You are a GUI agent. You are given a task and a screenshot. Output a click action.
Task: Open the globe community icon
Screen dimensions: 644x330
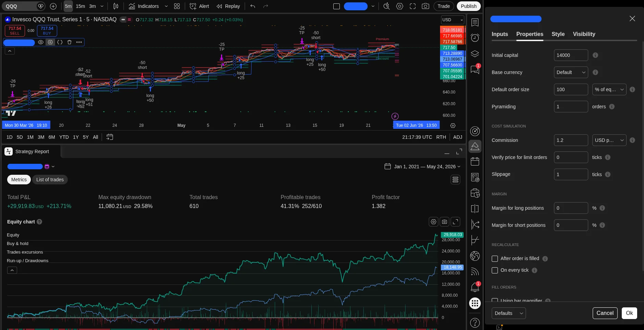coord(475,256)
